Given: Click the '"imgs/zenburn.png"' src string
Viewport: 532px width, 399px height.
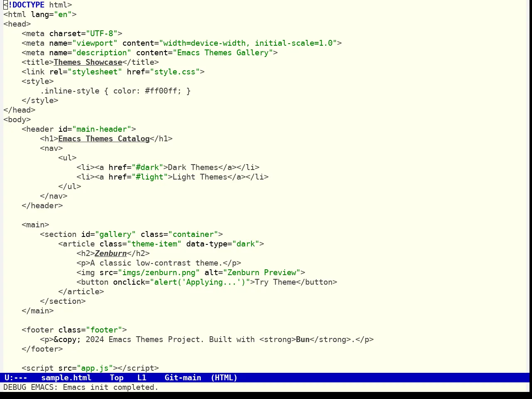Looking at the screenshot, I should pos(159,273).
